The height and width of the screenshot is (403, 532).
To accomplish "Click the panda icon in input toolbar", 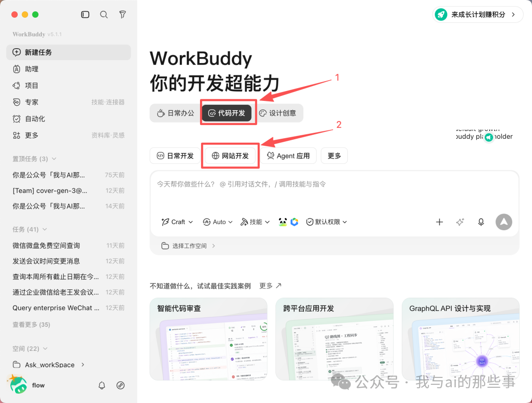I will point(283,221).
